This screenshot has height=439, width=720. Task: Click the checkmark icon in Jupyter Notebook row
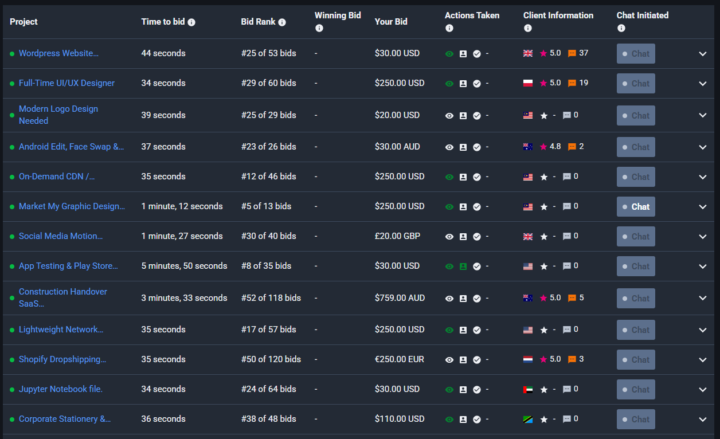(477, 390)
